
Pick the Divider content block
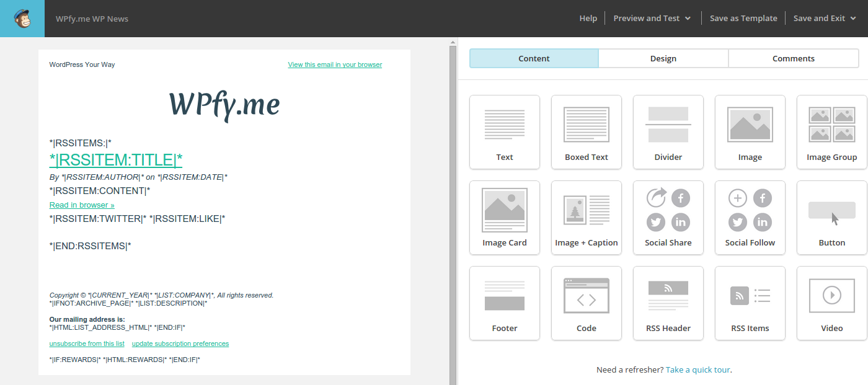pyautogui.click(x=668, y=131)
